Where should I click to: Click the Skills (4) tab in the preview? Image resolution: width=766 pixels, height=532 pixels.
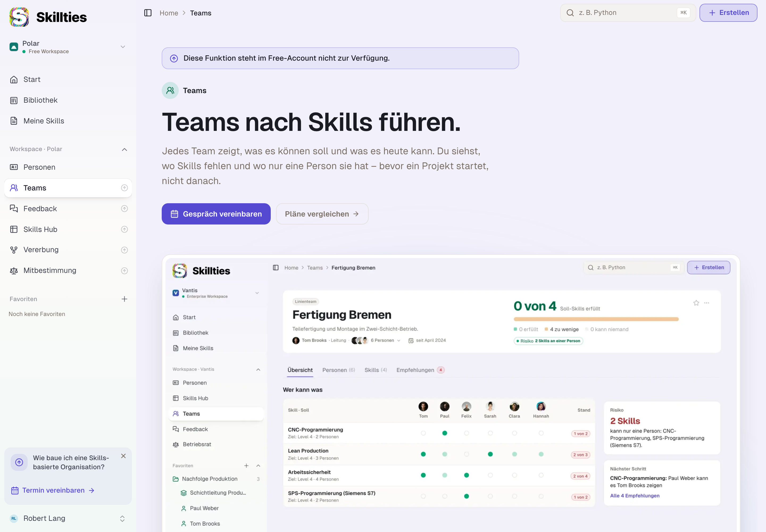pos(375,370)
